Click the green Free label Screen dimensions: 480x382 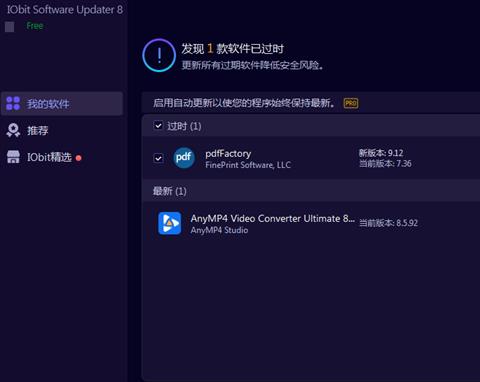pos(35,26)
